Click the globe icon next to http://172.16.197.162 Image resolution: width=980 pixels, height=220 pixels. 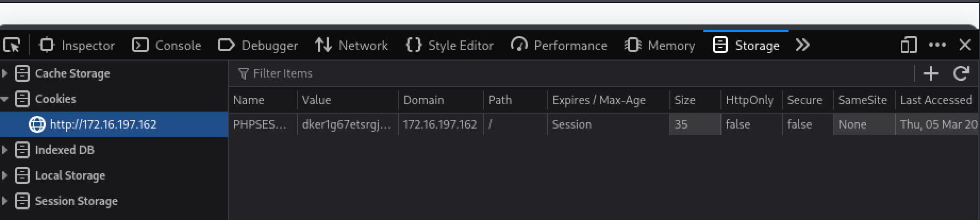pyautogui.click(x=37, y=124)
